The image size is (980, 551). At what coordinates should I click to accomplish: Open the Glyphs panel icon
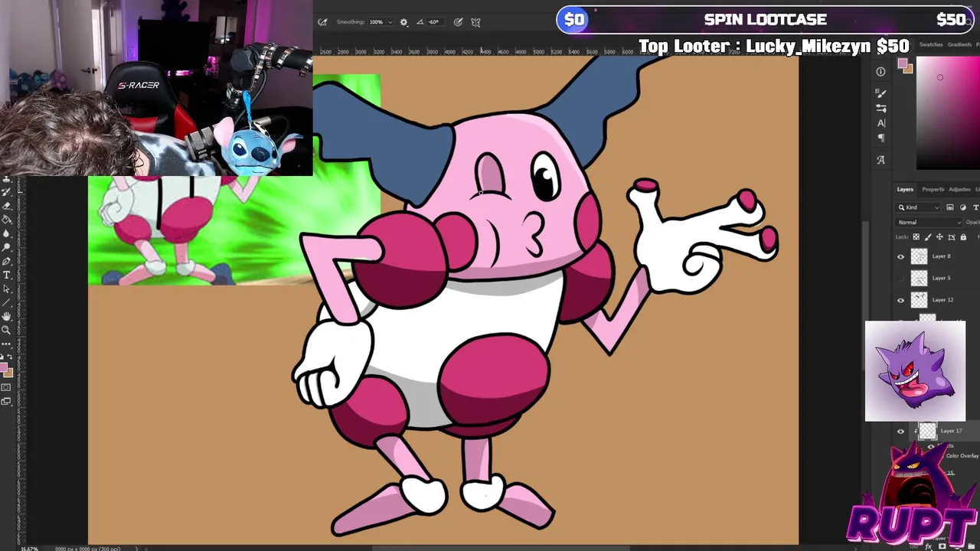[880, 160]
